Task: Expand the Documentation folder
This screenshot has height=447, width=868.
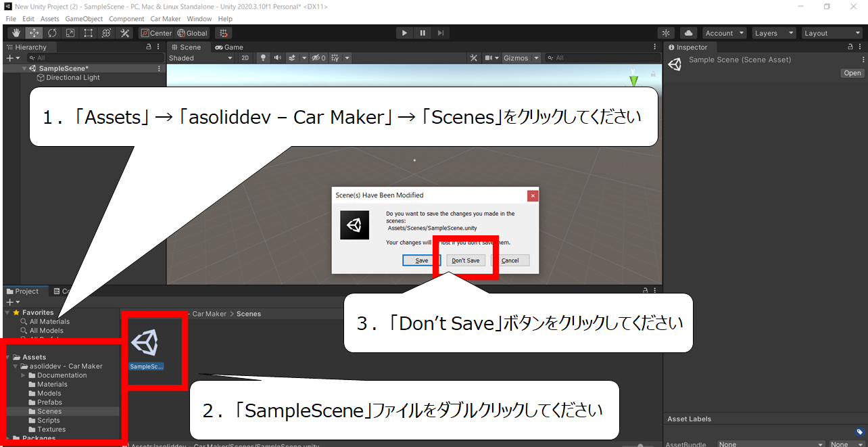Action: (x=24, y=375)
